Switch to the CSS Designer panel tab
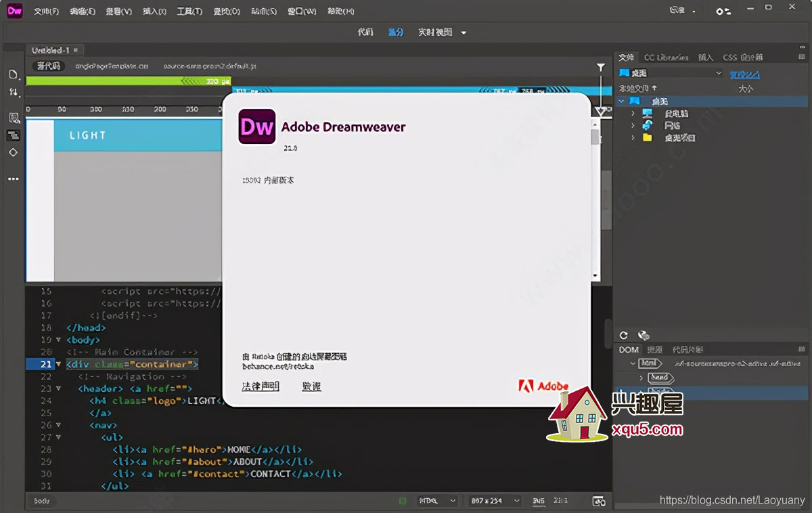Viewport: 812px width, 513px height. [743, 58]
